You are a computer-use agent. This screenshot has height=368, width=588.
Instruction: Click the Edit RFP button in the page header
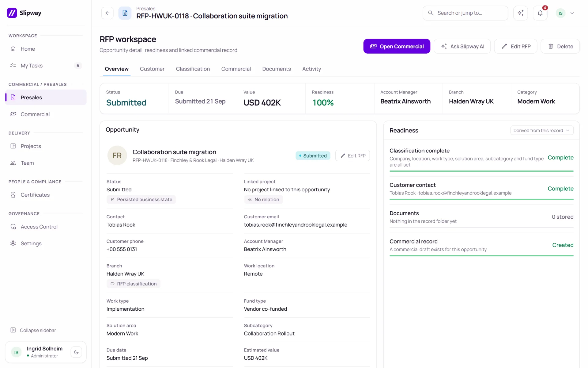coord(516,46)
